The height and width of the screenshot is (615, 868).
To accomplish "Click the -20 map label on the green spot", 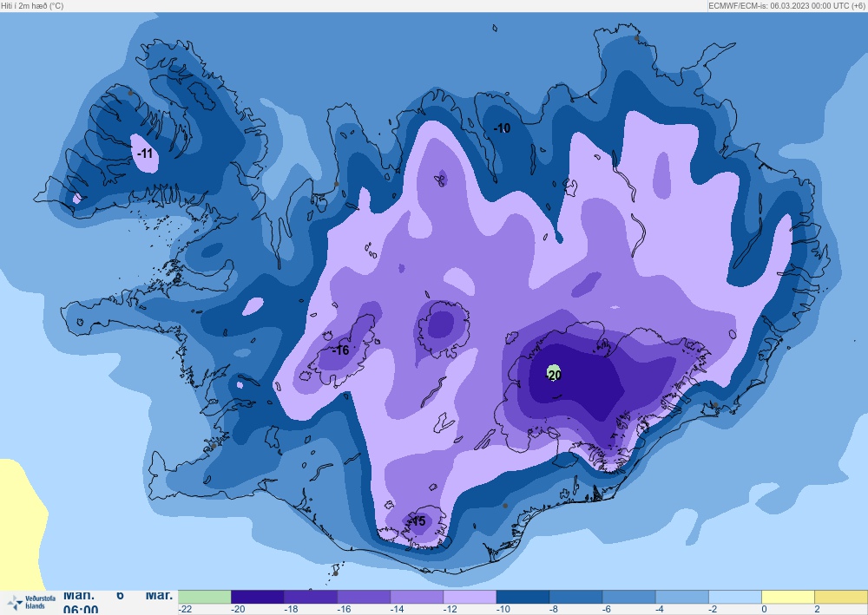I will click(554, 375).
